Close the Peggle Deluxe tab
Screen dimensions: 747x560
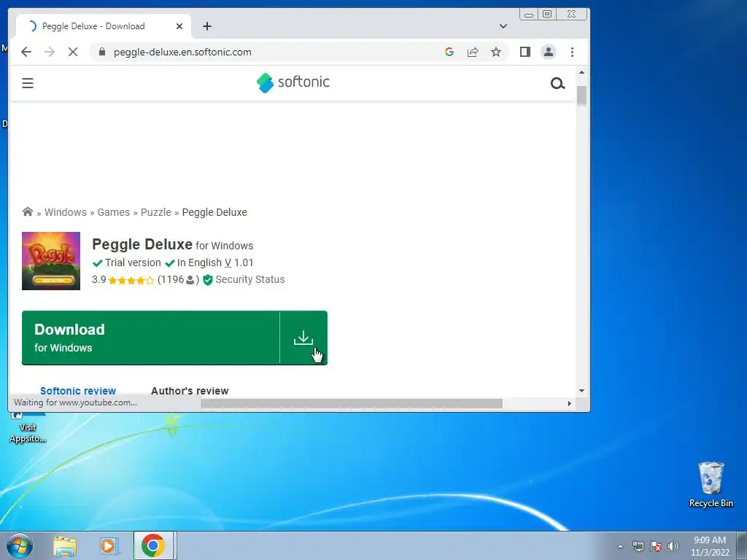click(x=179, y=26)
